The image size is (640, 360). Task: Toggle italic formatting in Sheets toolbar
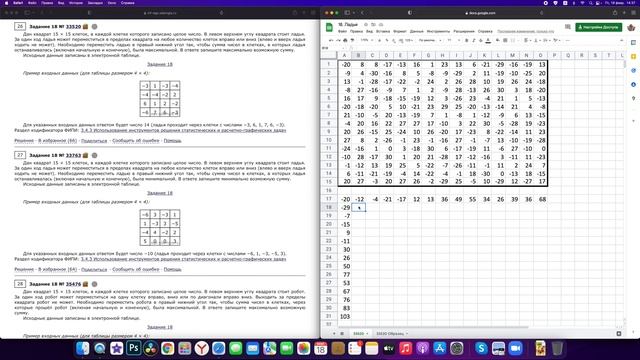473,40
